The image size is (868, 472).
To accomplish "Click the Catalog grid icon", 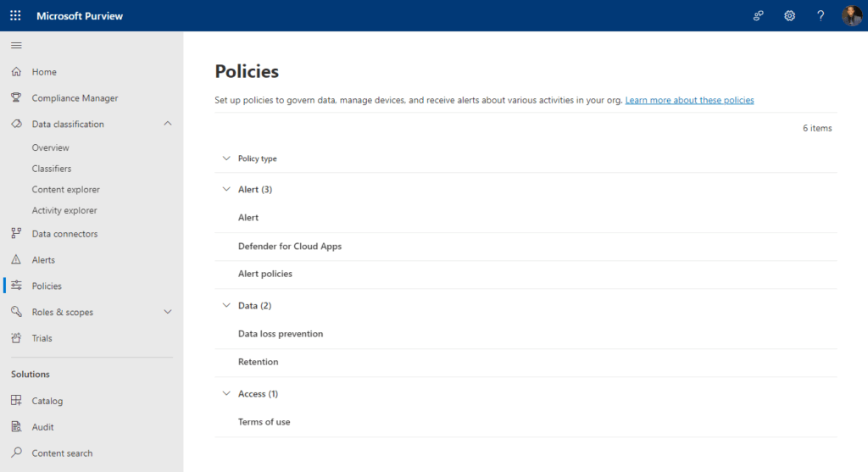I will 17,400.
